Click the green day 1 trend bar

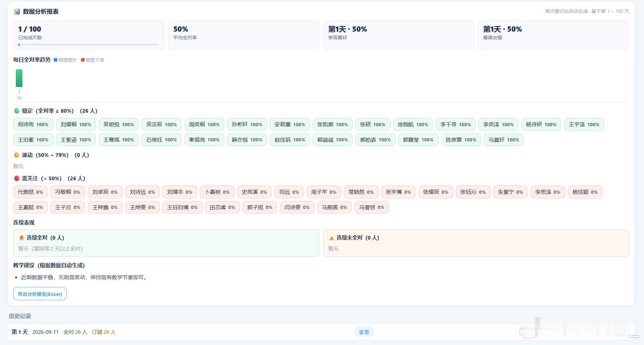pos(19,78)
